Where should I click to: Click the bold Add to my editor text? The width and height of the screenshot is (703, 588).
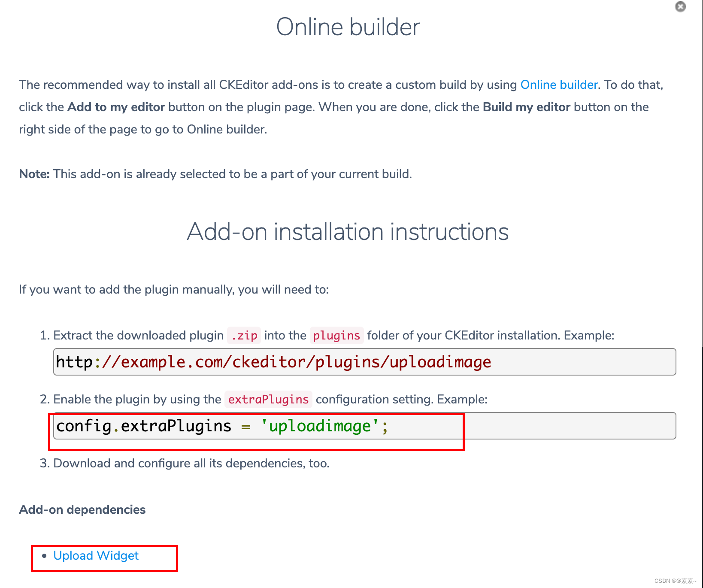point(116,107)
